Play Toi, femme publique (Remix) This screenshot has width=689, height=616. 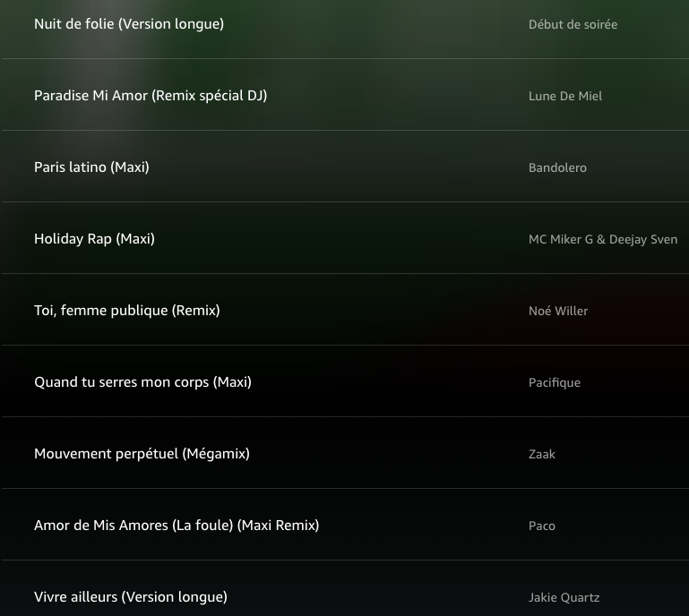[x=126, y=311]
